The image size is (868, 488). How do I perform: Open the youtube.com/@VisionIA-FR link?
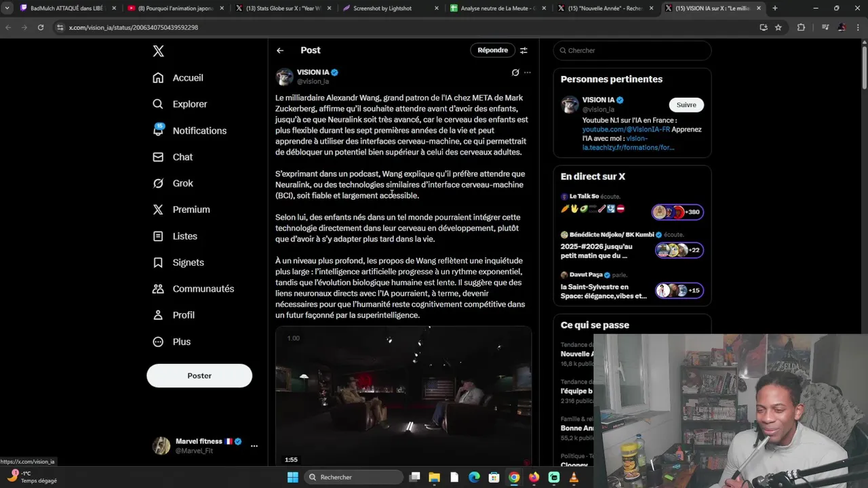click(626, 129)
